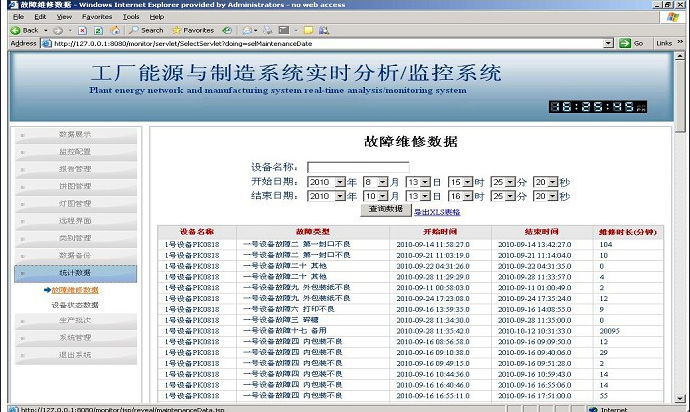Viewport: 690px width, 412px height.
Task: Click the 导出XLS表格 export link
Action: click(x=437, y=211)
